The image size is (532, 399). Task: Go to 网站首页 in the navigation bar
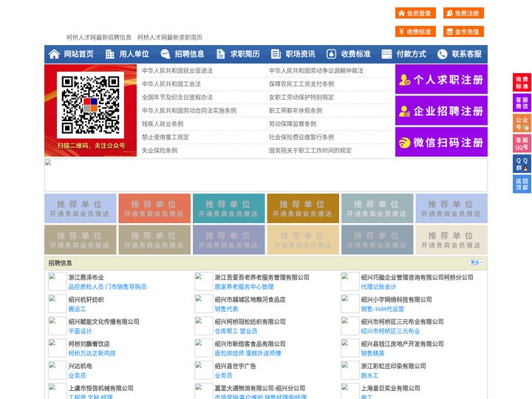pyautogui.click(x=79, y=54)
